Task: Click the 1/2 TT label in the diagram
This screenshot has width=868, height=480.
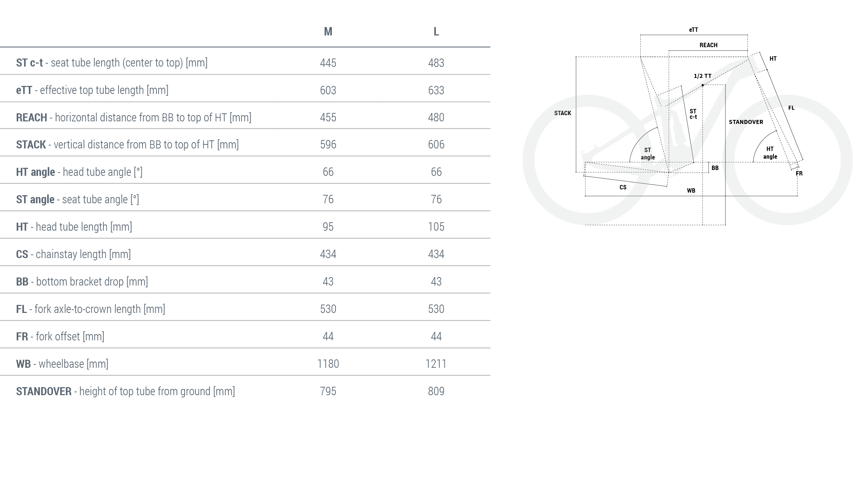Action: [702, 76]
